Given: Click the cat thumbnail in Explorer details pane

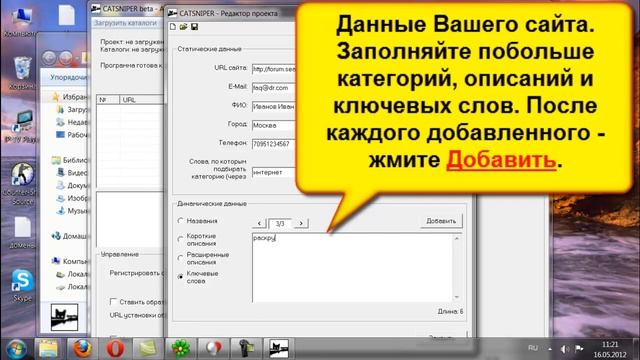Looking at the screenshot, I should point(64,317).
